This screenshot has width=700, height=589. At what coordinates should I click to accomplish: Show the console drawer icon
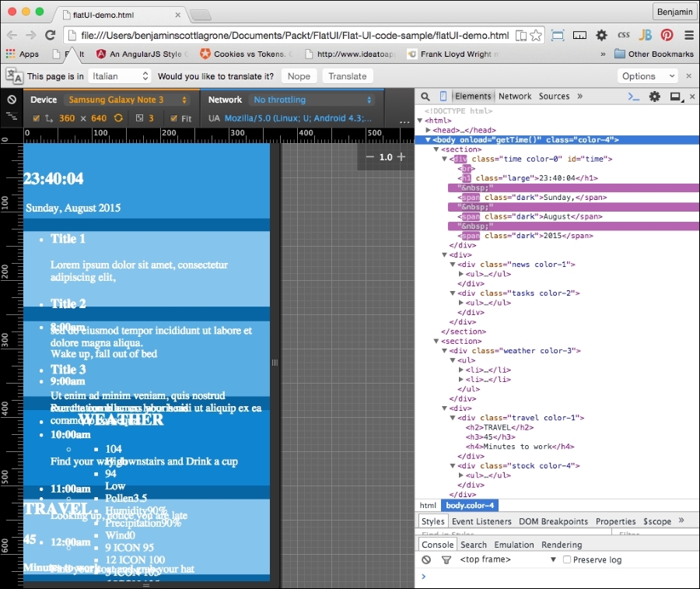coord(634,96)
